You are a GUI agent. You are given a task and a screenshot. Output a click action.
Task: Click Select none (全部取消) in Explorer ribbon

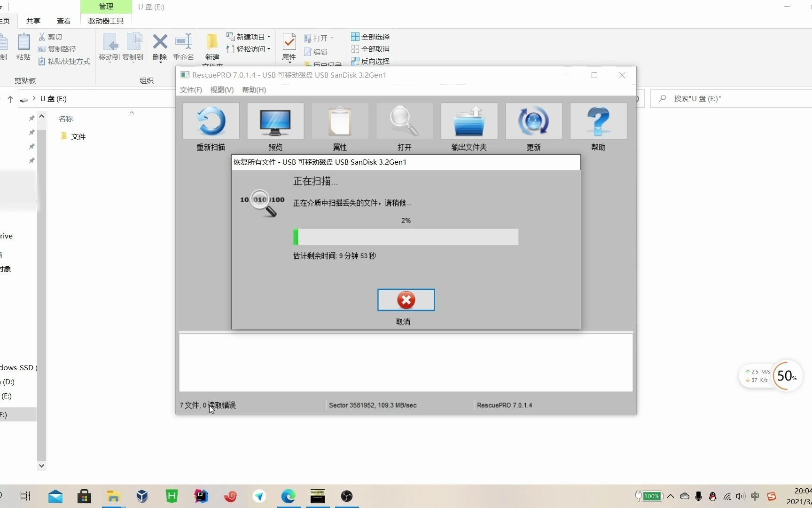pyautogui.click(x=370, y=49)
